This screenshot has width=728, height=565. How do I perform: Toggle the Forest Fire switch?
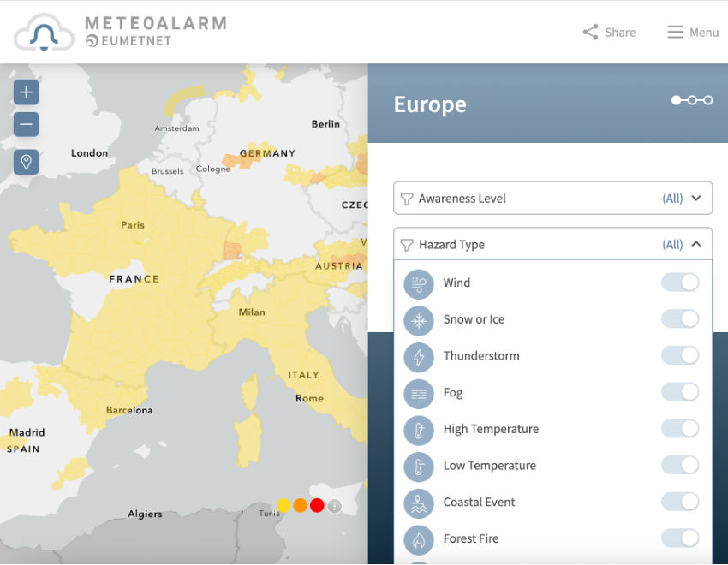pos(680,538)
